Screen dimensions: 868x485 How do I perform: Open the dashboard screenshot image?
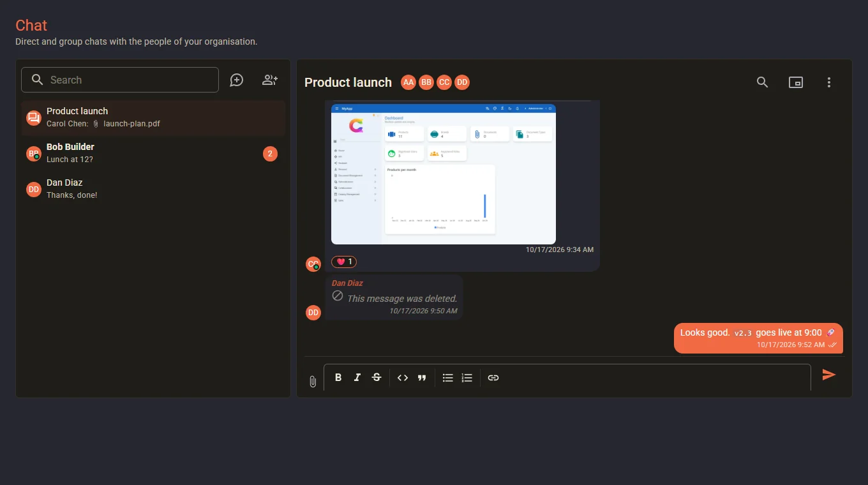point(444,174)
